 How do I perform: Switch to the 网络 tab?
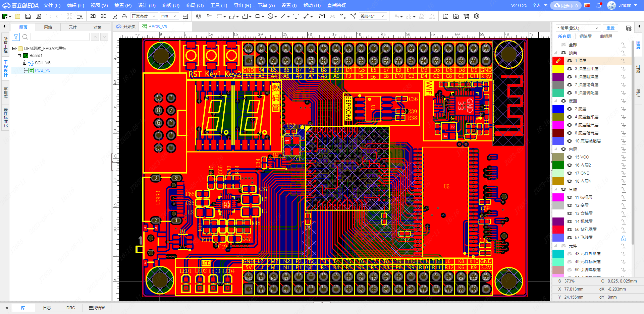[48, 27]
